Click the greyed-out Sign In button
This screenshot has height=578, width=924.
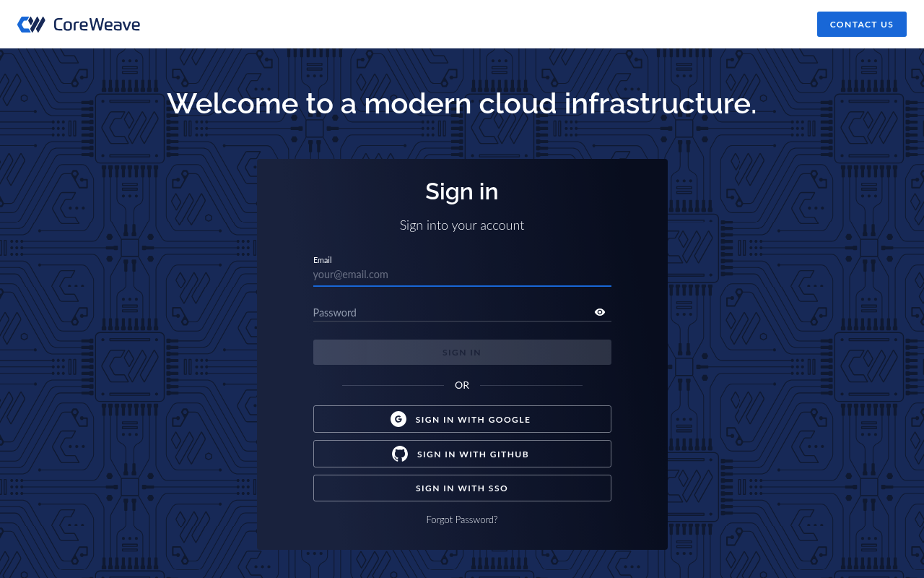point(462,352)
